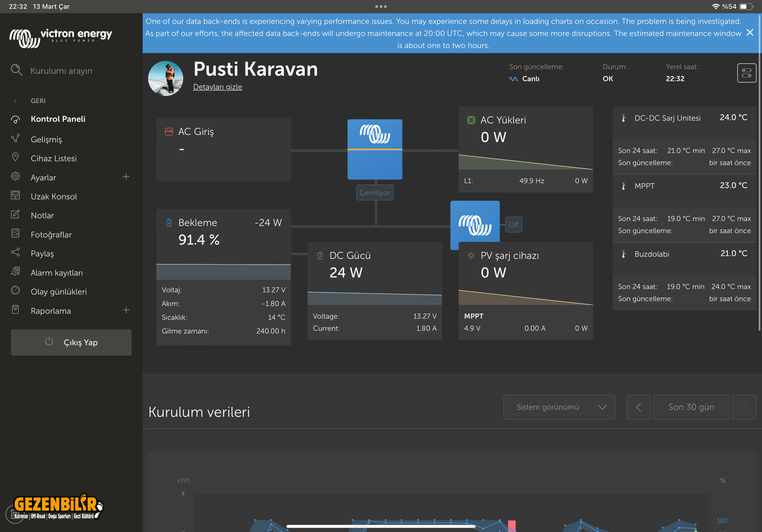Click the Alarm kayıtları sidebar icon
762x532 pixels.
point(15,272)
